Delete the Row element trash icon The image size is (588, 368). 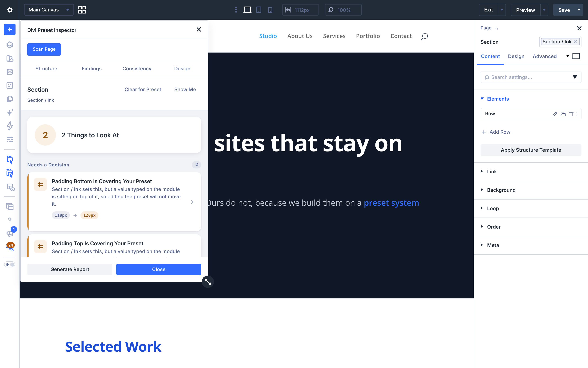click(x=571, y=114)
